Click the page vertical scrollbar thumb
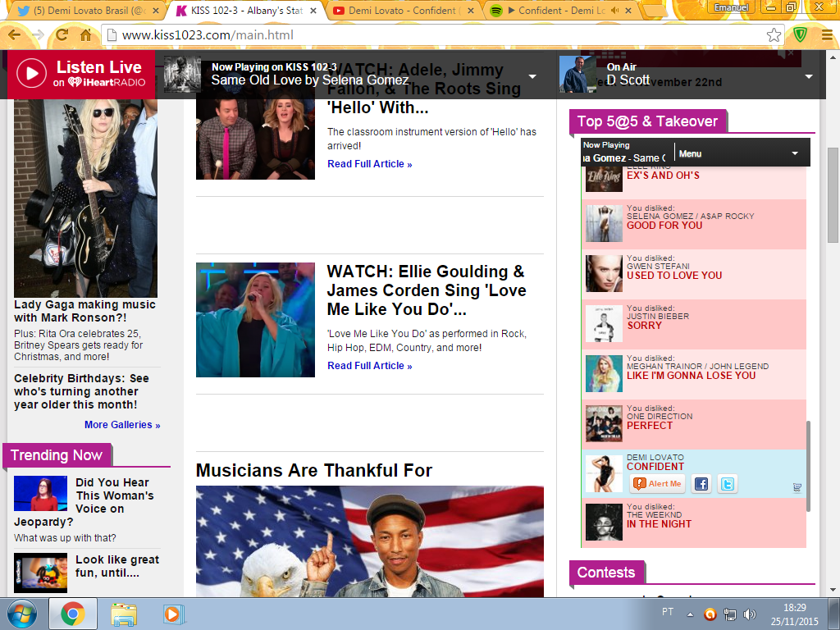Screen dimensions: 840x630 point(833,194)
